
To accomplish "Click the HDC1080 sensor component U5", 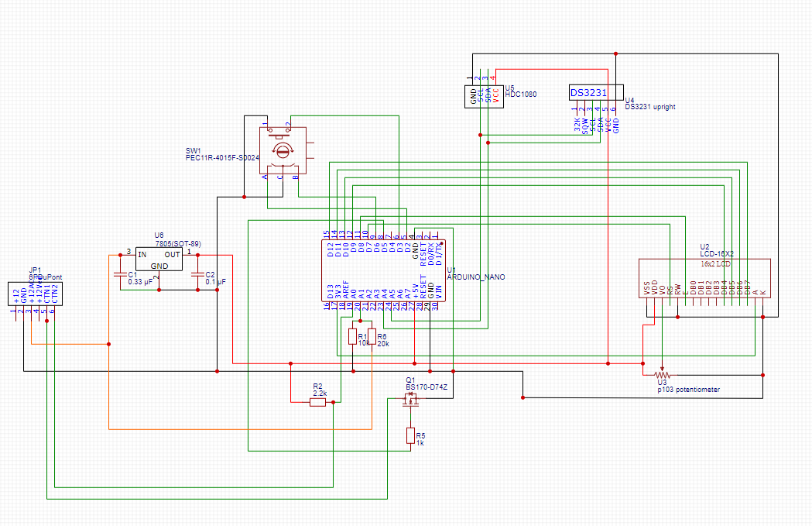I will tap(482, 96).
